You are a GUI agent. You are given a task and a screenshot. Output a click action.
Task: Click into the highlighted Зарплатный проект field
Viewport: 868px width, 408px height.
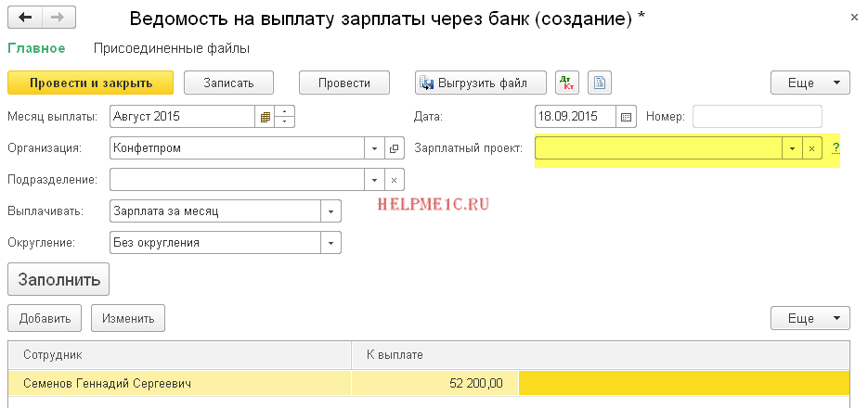(x=659, y=148)
